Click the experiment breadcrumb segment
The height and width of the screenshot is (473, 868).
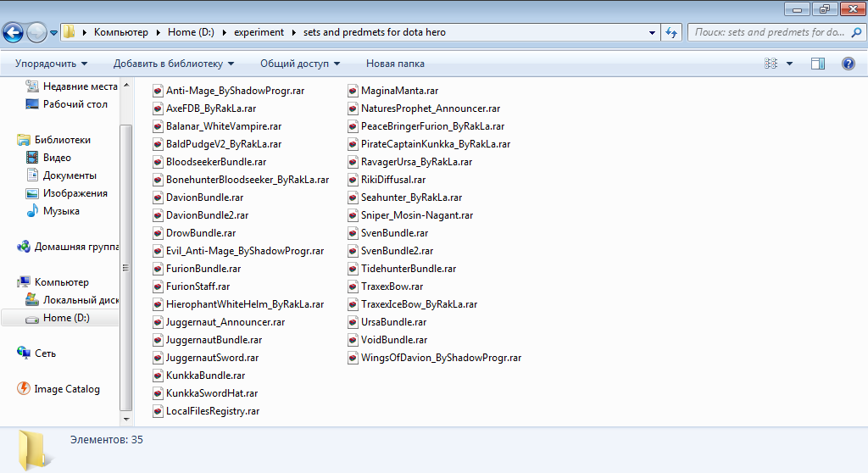pos(259,32)
